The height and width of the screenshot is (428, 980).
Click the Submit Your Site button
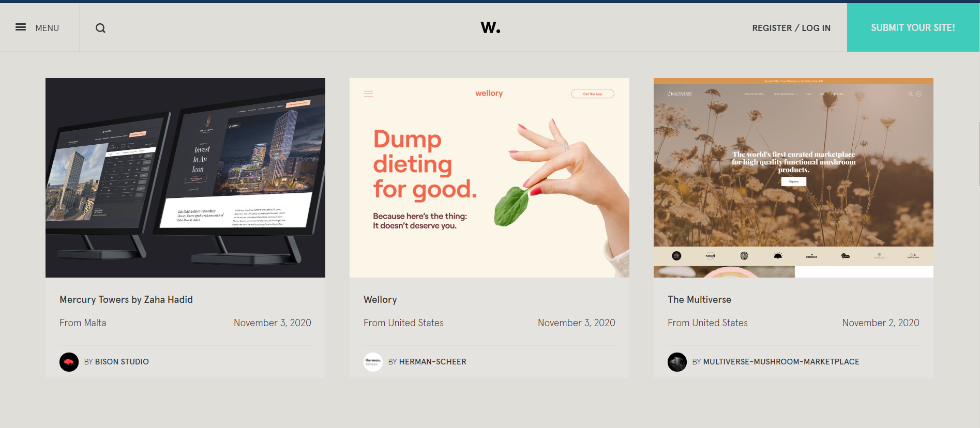(913, 27)
